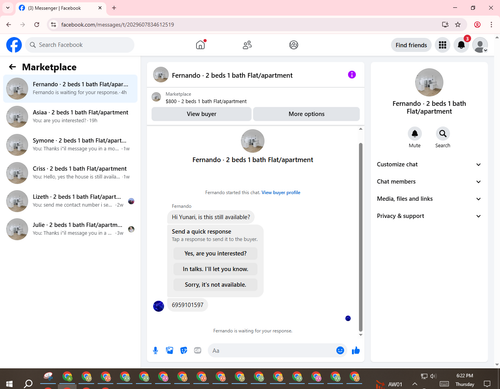Open the account profile menu

point(480,45)
